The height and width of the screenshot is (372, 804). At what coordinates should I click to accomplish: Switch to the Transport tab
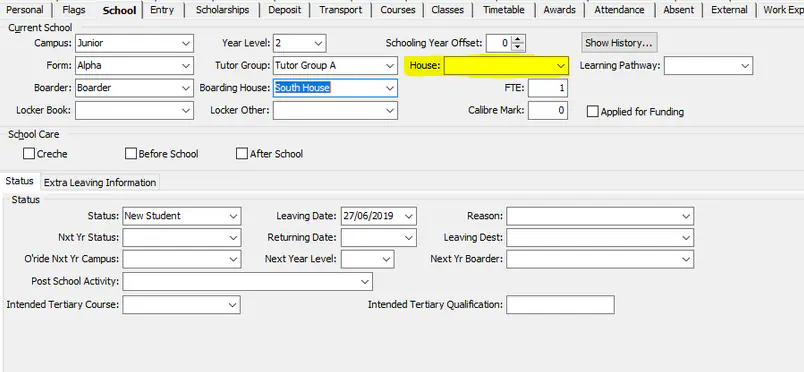pyautogui.click(x=340, y=10)
